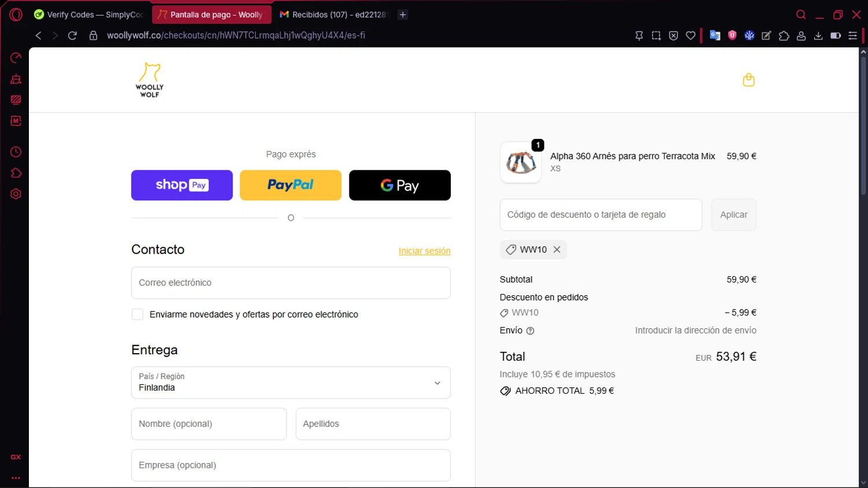This screenshot has height=488, width=868.
Task: Open the pin icon in address bar
Action: [x=639, y=35]
